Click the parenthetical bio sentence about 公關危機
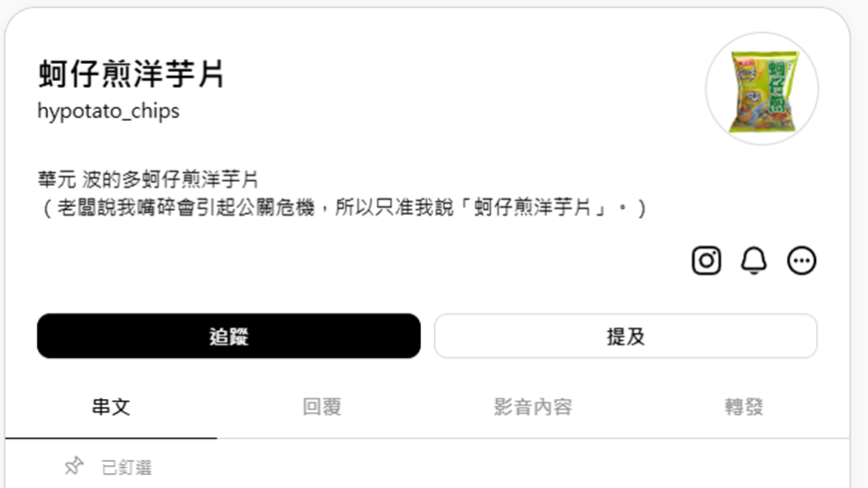The height and width of the screenshot is (488, 868). [343, 208]
